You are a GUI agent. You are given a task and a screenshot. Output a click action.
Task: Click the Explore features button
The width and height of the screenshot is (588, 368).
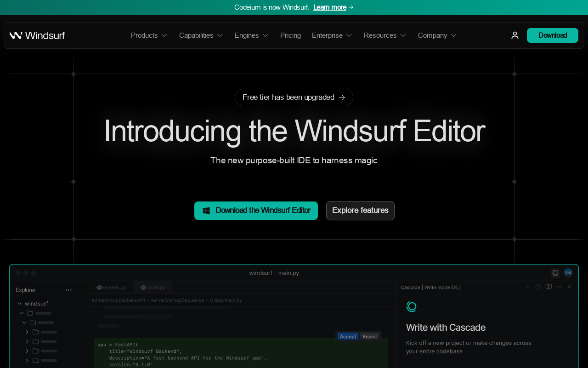pos(360,211)
